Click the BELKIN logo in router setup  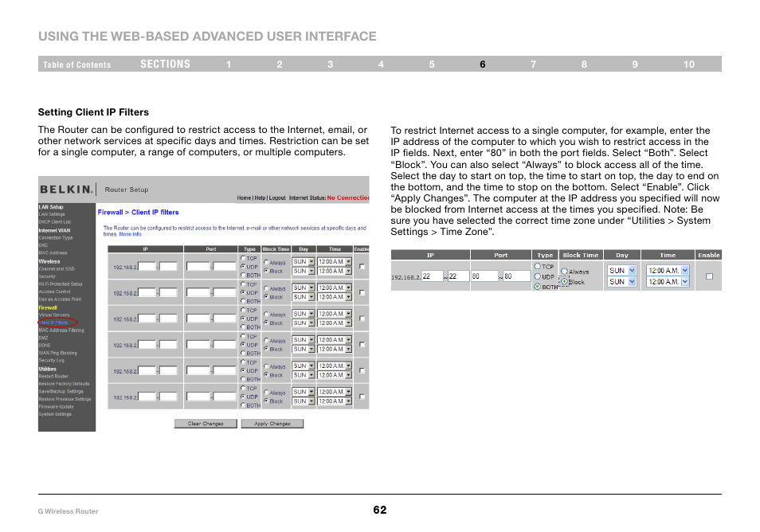(x=66, y=190)
